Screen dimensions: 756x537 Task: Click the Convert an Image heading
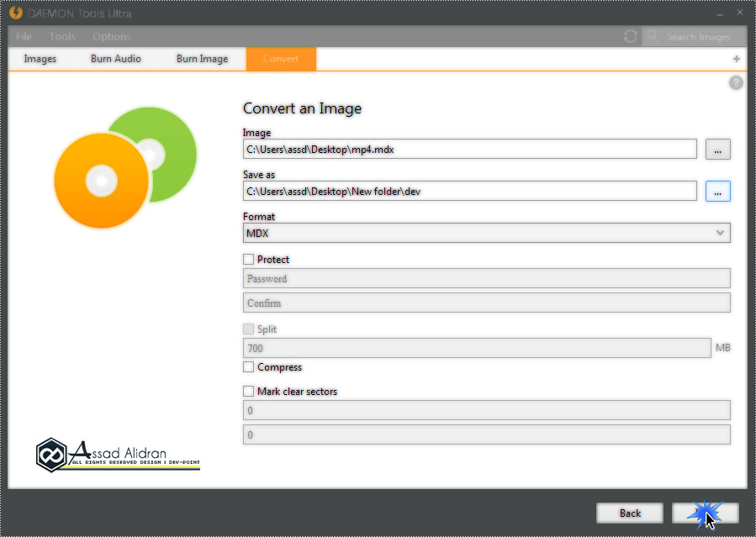pyautogui.click(x=302, y=108)
